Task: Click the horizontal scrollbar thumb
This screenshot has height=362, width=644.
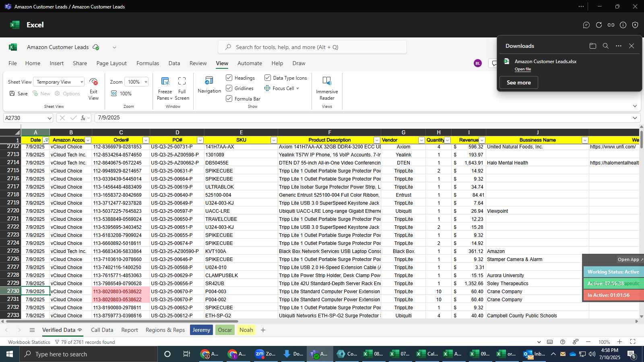Action: click(121, 321)
